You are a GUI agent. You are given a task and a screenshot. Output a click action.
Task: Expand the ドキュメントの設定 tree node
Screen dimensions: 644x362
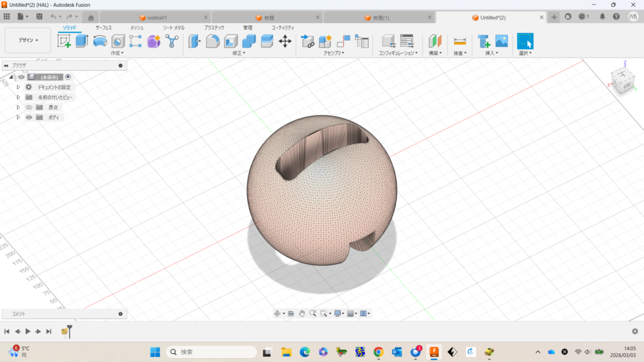18,87
